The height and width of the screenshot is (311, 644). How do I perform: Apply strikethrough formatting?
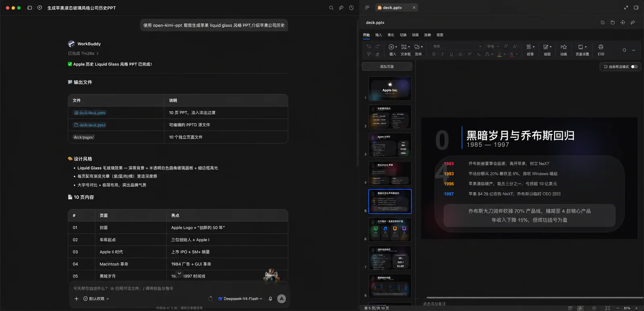pyautogui.click(x=460, y=54)
